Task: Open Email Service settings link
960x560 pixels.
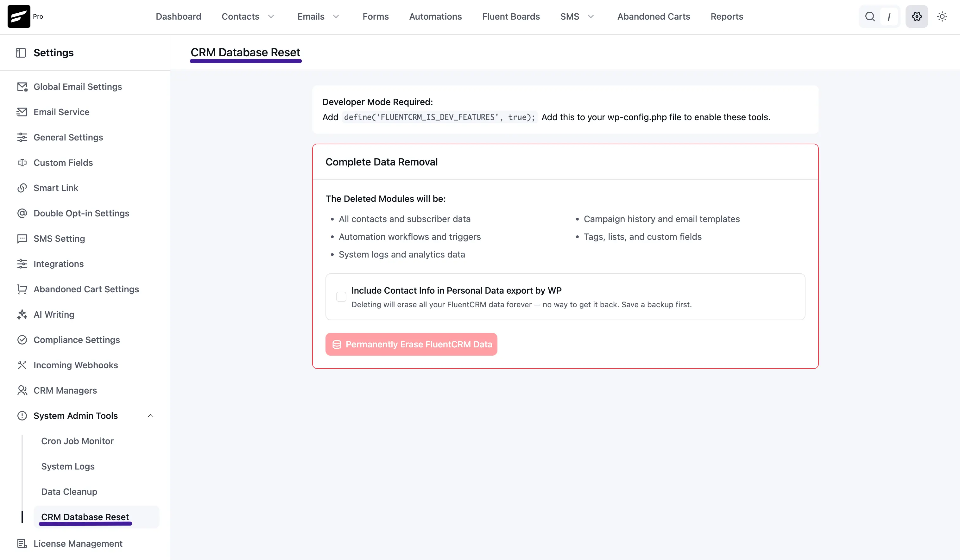Action: point(61,112)
